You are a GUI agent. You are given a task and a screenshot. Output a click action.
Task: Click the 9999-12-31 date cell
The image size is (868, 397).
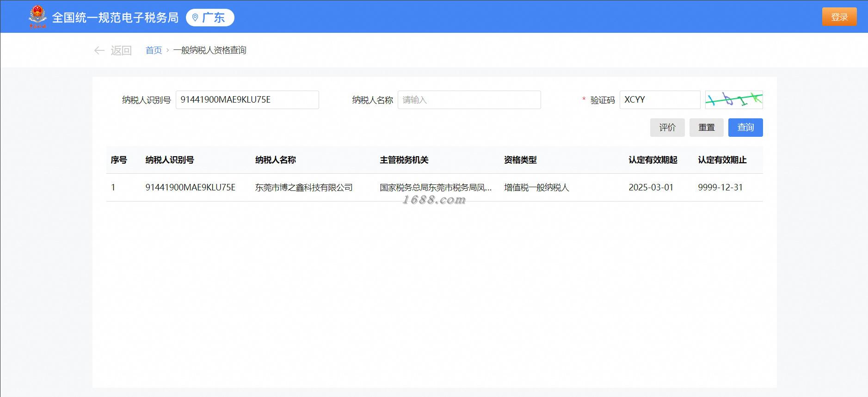(x=720, y=188)
